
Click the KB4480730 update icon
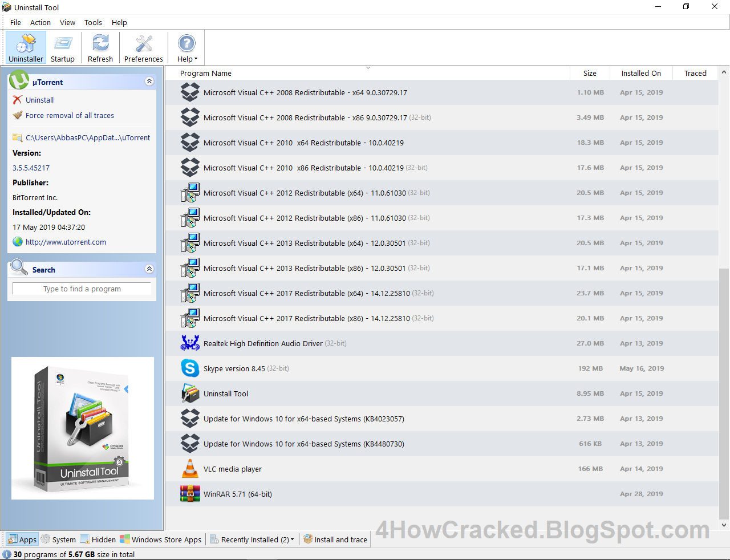pyautogui.click(x=190, y=444)
